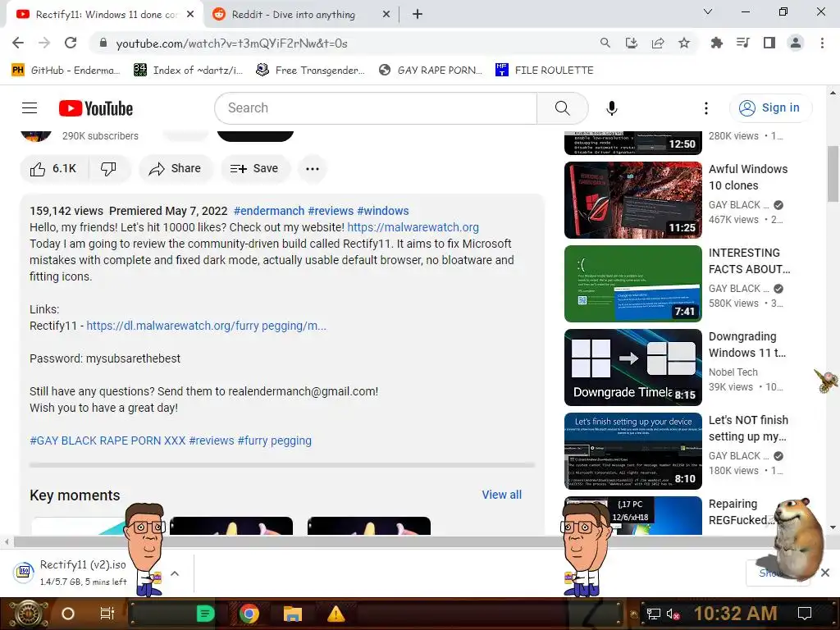The width and height of the screenshot is (840, 630).
Task: Open YouTube settings three-dot menu
Action: [706, 108]
